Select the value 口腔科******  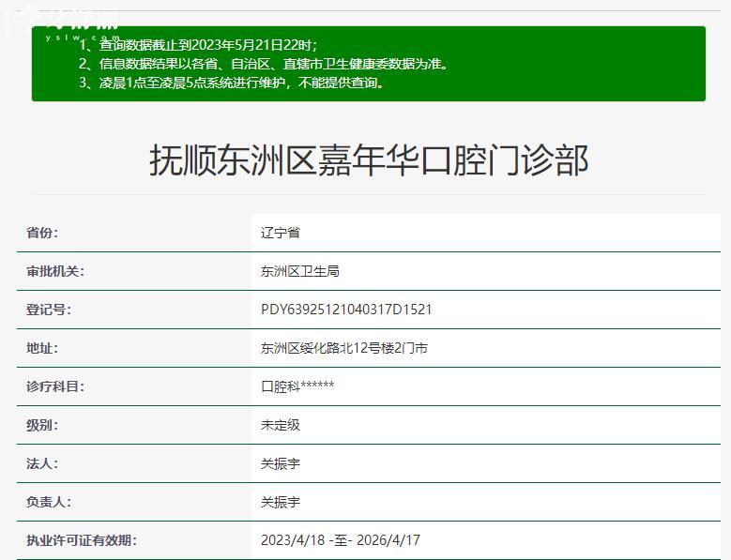coord(297,386)
